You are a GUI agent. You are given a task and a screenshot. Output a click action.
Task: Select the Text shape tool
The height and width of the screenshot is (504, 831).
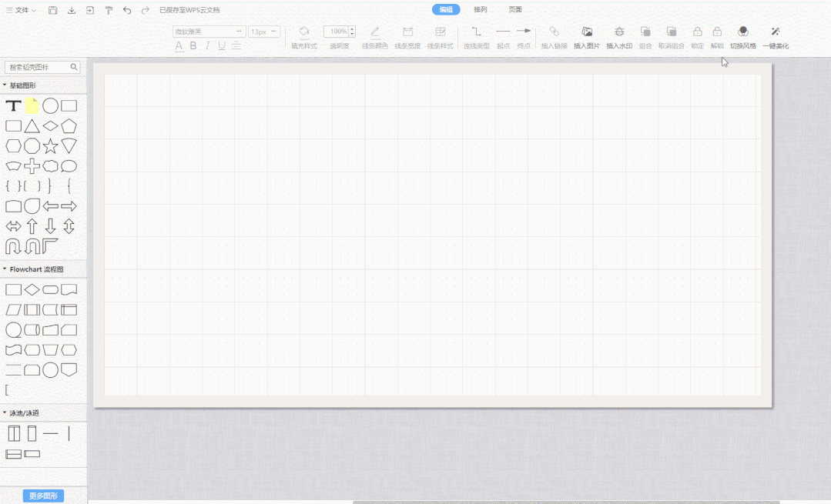(x=13, y=106)
